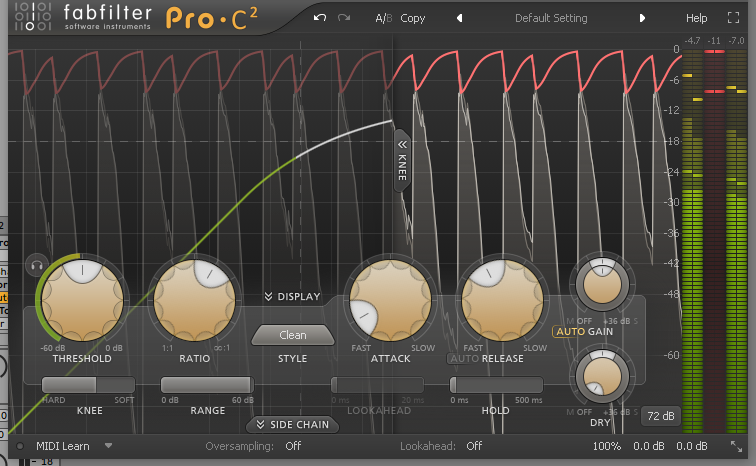Toggle the headphones audition icon
The width and height of the screenshot is (756, 466).
point(37,265)
